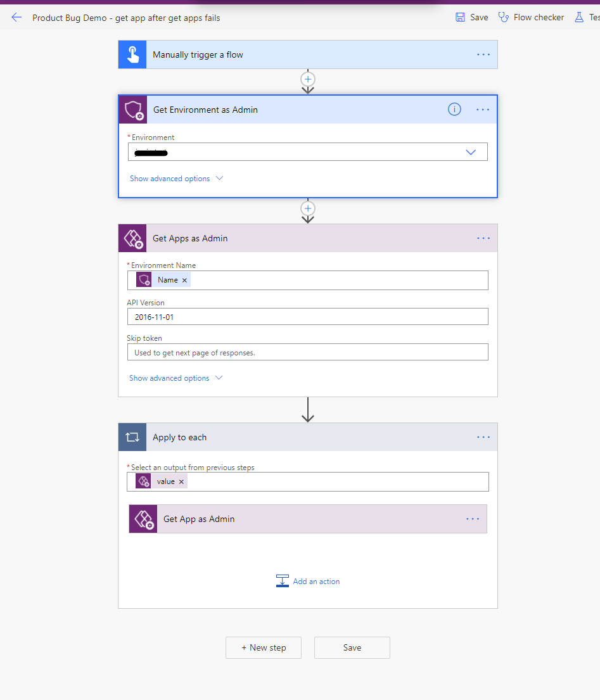The image size is (600, 700).
Task: Click the Apply to each loop icon
Action: click(132, 437)
